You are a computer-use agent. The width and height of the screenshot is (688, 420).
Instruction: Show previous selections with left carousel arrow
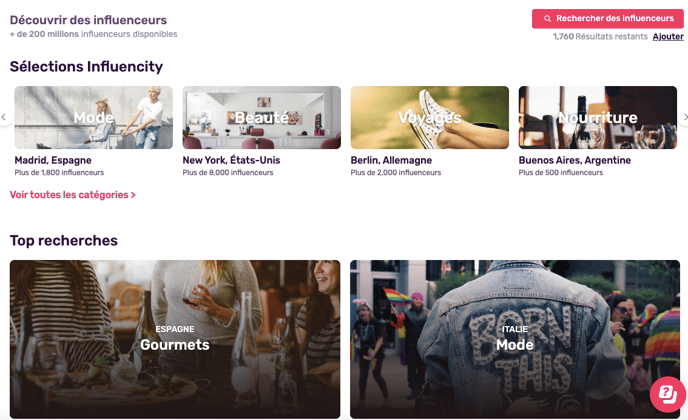tap(4, 117)
